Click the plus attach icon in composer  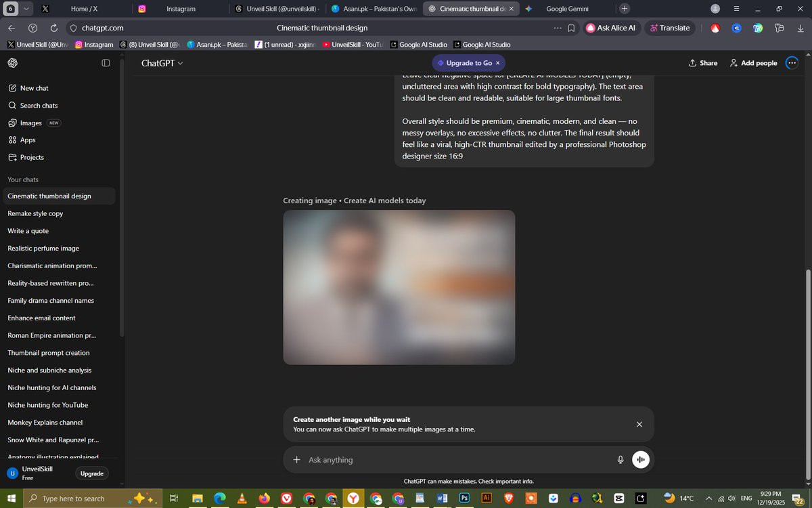(x=296, y=460)
